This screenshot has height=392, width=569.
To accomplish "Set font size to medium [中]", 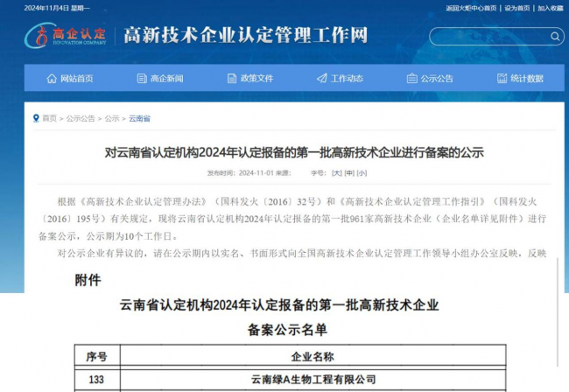I will point(349,173).
